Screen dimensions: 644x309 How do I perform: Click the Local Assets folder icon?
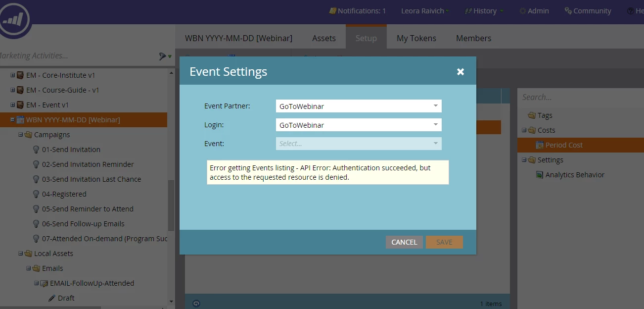[28, 254]
